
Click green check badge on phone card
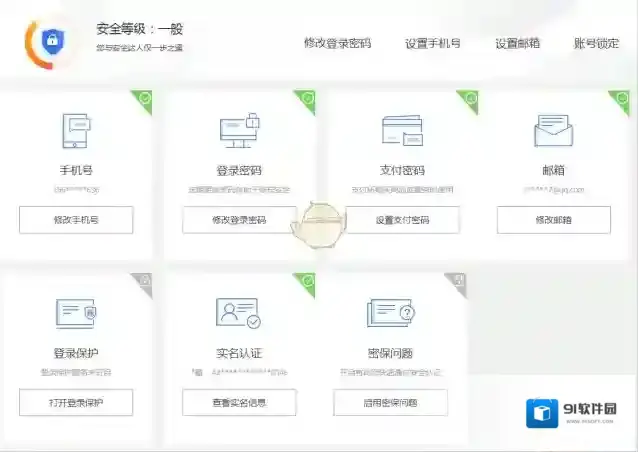145,98
